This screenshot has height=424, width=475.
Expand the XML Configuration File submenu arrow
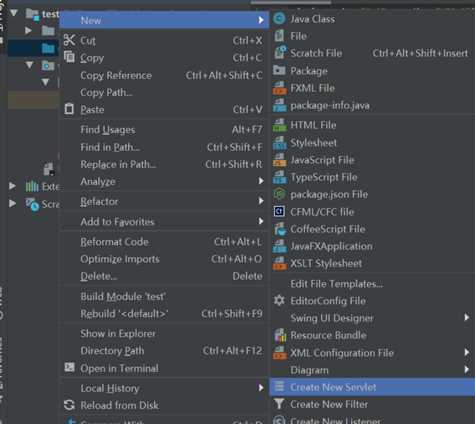pos(467,352)
